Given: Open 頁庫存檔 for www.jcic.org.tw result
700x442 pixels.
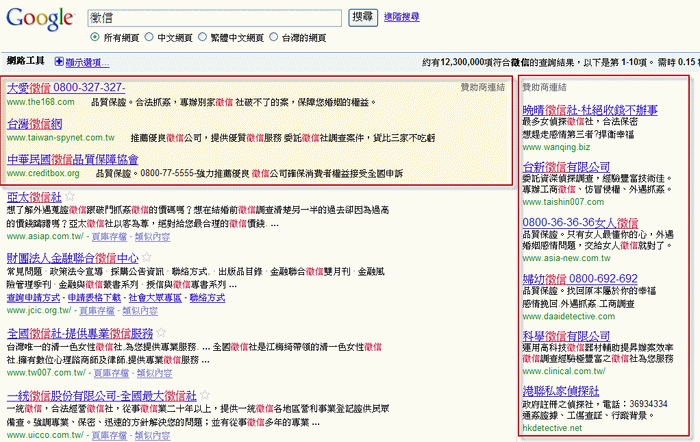Looking at the screenshot, I should (x=97, y=311).
